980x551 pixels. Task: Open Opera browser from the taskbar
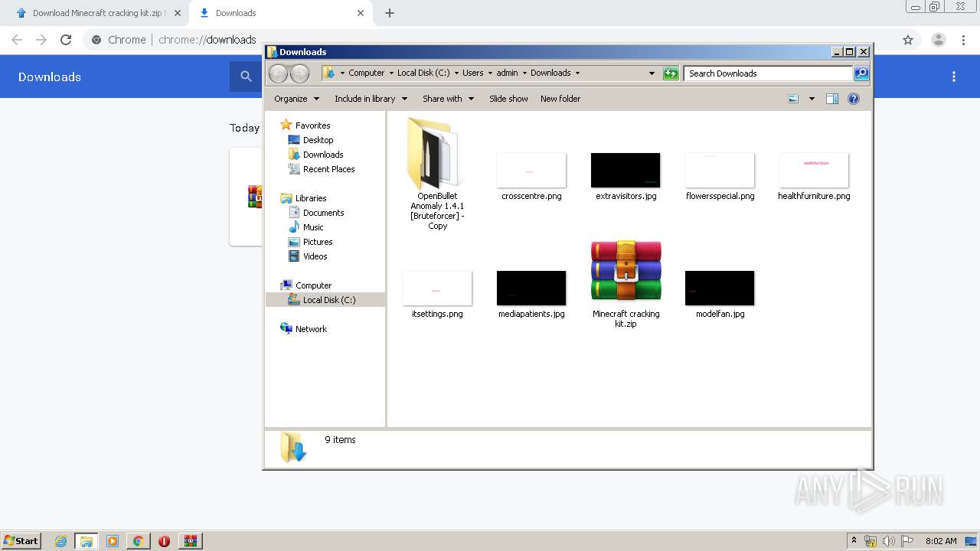[x=164, y=541]
